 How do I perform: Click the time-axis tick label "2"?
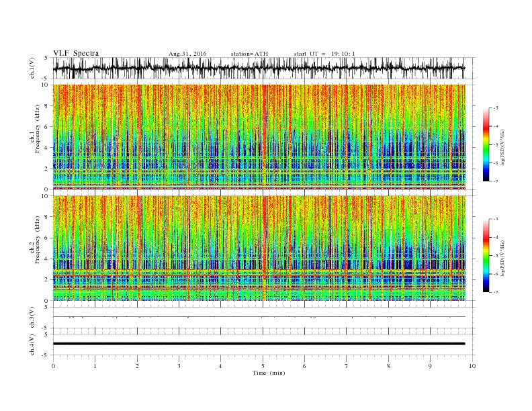[x=137, y=366]
